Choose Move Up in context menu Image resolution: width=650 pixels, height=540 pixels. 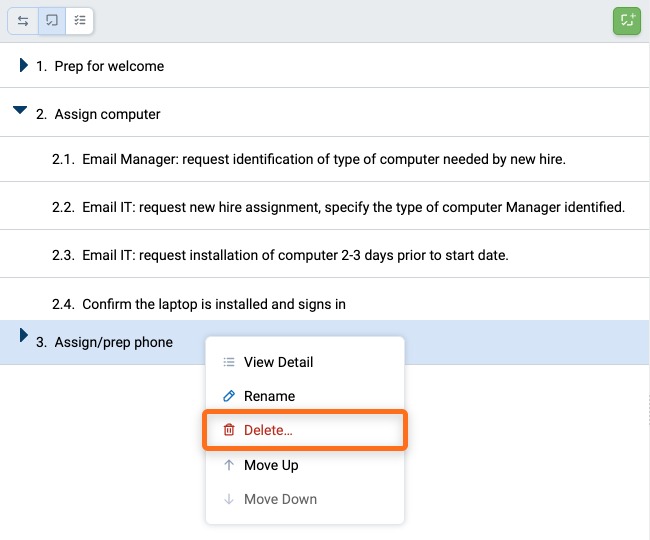click(305, 465)
